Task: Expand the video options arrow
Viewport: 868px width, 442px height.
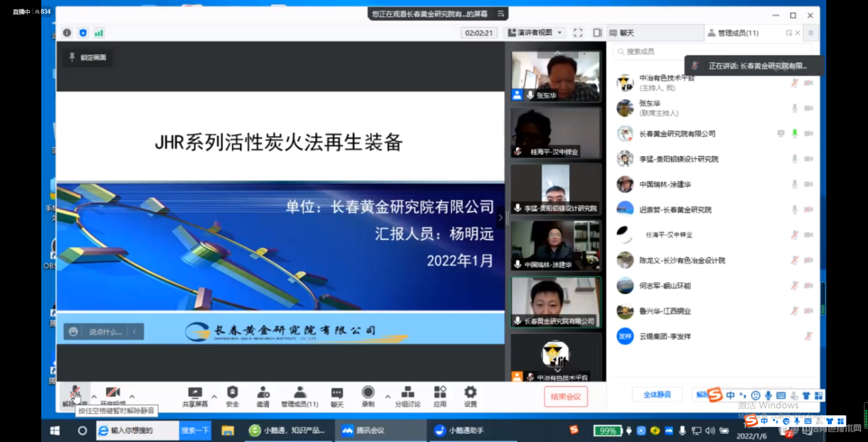Action: [132, 395]
